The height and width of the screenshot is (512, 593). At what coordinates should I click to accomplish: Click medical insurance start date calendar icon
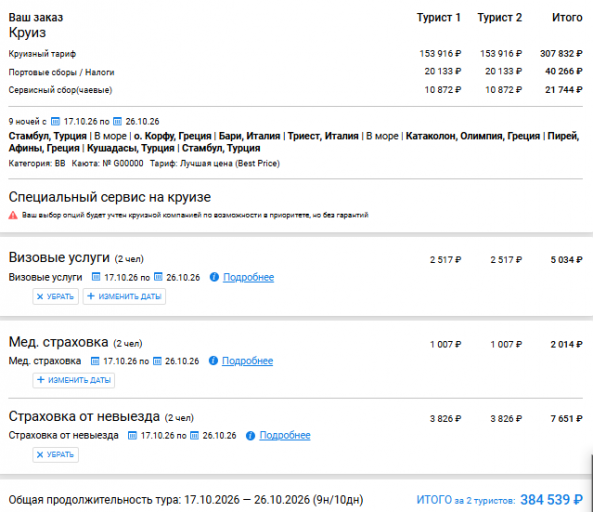coord(95,361)
